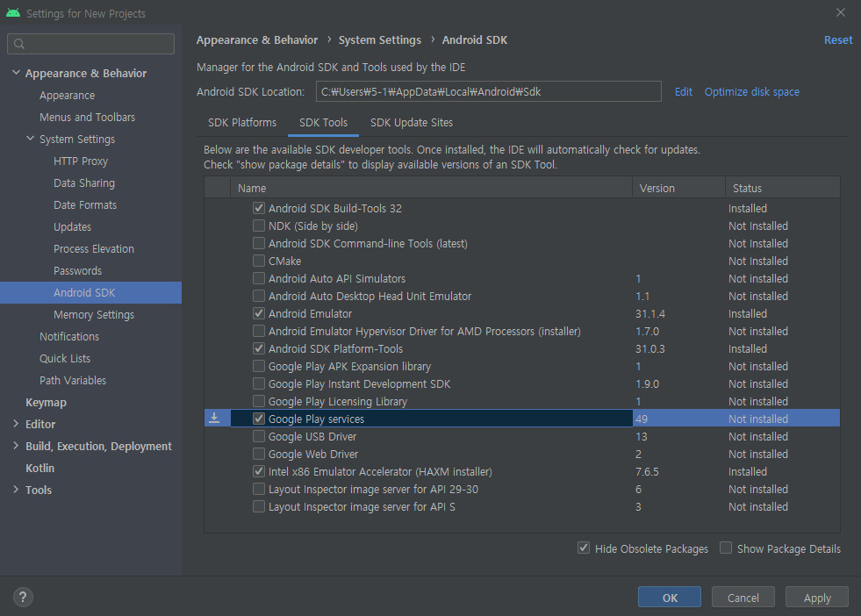
Task: Check NDK (Side by side)
Action: click(x=259, y=226)
